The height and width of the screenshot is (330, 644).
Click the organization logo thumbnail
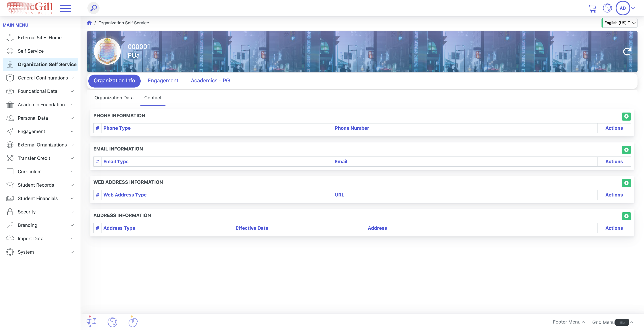(x=108, y=51)
